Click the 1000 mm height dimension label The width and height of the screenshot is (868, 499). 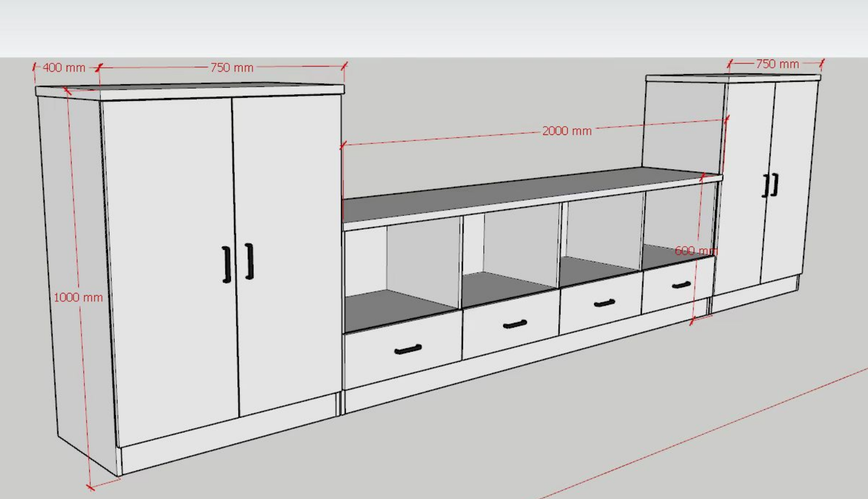(x=78, y=297)
